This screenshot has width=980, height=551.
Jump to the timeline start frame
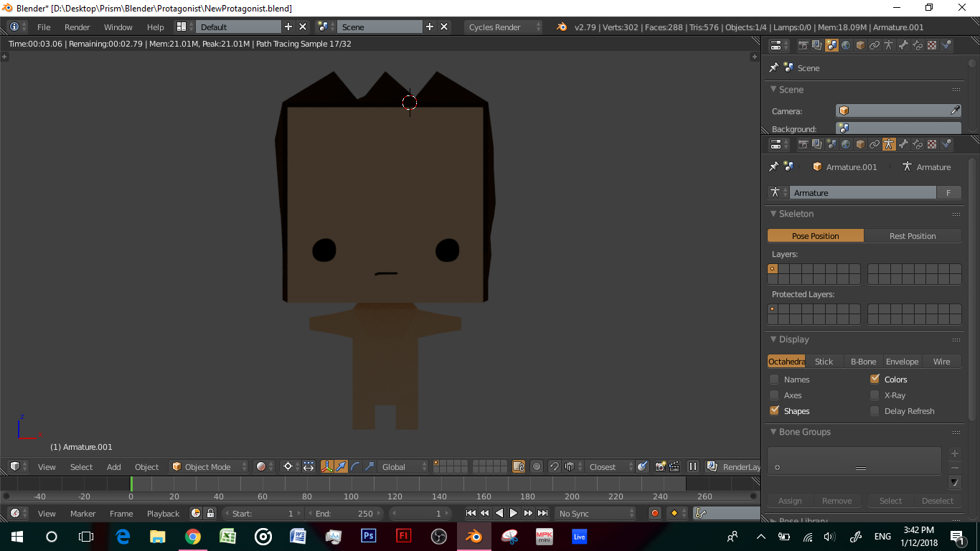pyautogui.click(x=471, y=513)
